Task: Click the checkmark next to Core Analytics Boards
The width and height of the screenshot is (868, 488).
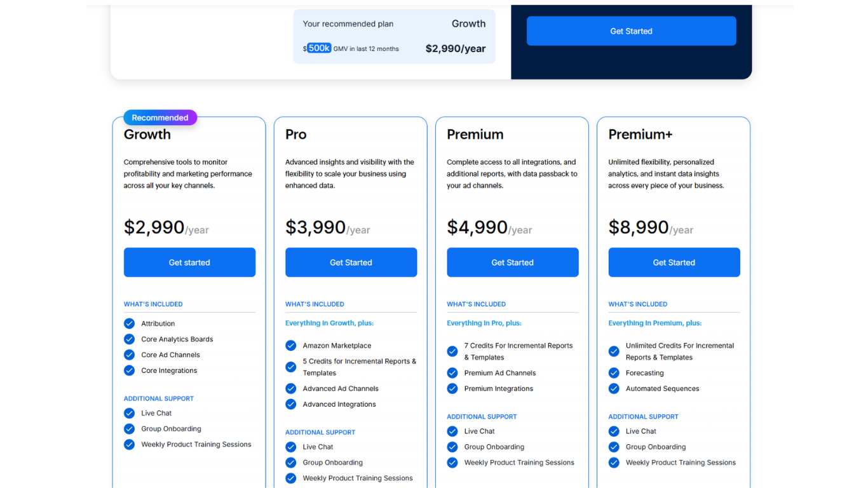Action: pos(130,339)
